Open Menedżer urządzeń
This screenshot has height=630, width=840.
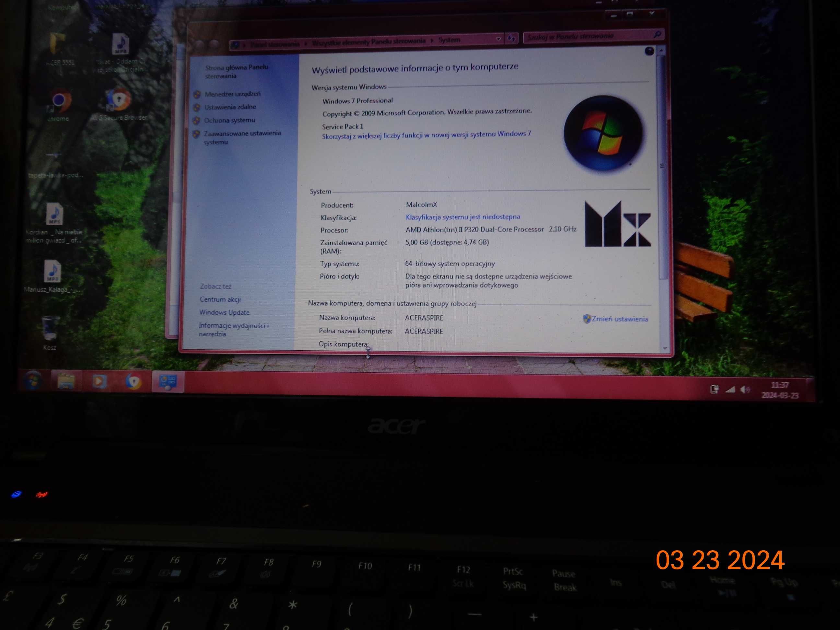232,94
